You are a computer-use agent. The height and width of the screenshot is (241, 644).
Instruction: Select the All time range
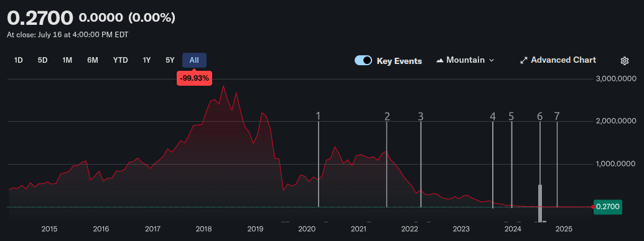194,60
